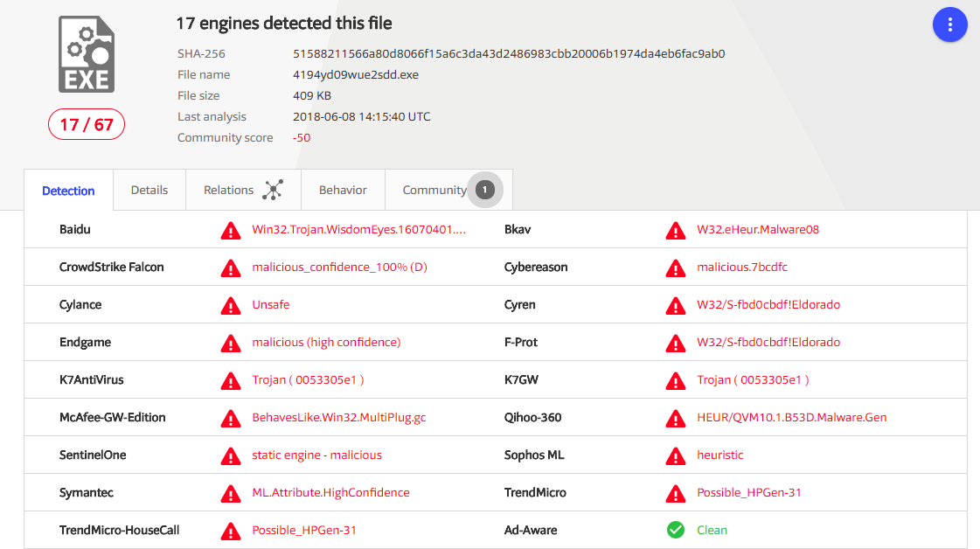
Task: Click the McAfee-GW-Edition engine name
Action: [113, 417]
